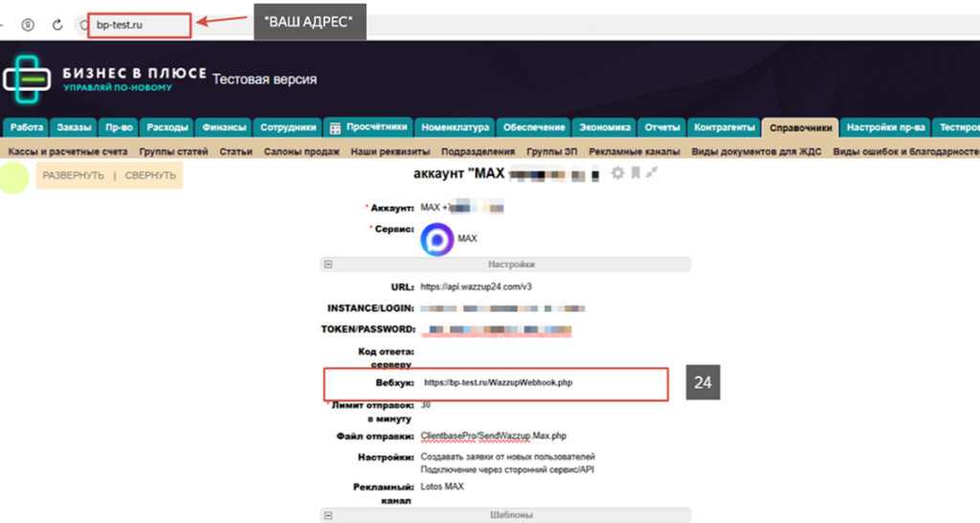Collapse the Настройки section with minus box
Image resolution: width=980 pixels, height=523 pixels.
[x=328, y=264]
